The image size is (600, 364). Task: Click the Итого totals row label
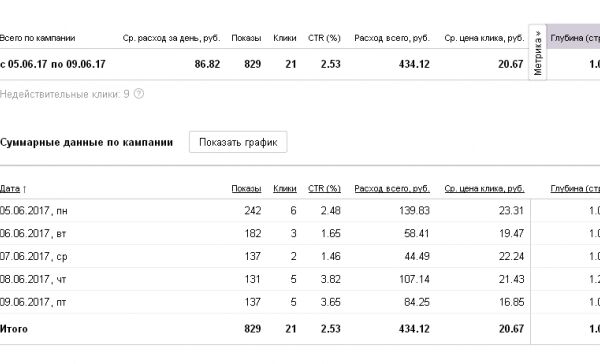point(14,329)
